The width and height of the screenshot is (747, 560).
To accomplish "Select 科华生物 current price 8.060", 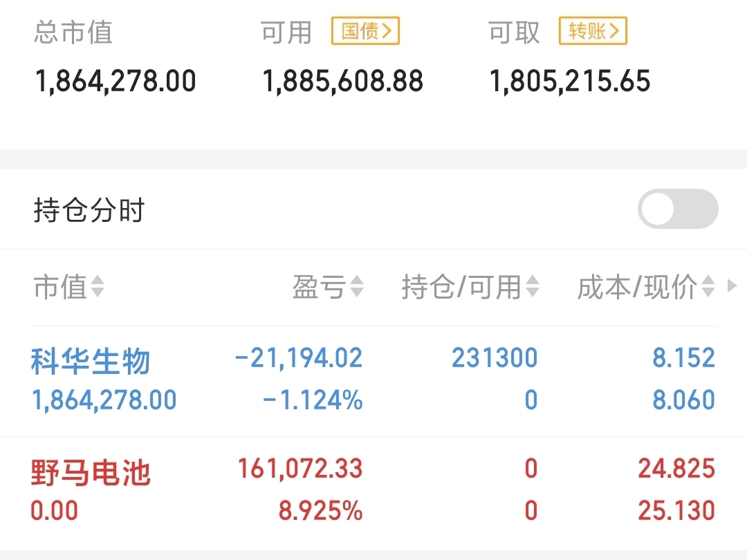I will 683,400.
